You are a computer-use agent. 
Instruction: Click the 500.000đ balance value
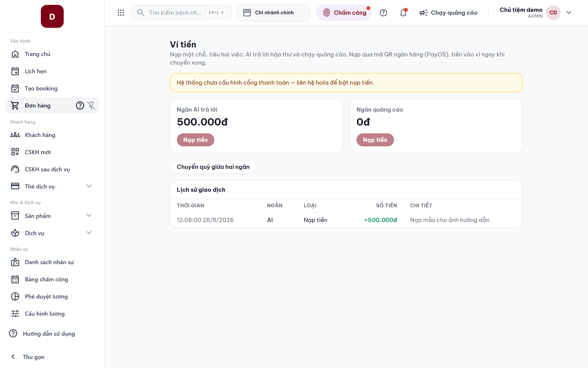[x=202, y=122]
